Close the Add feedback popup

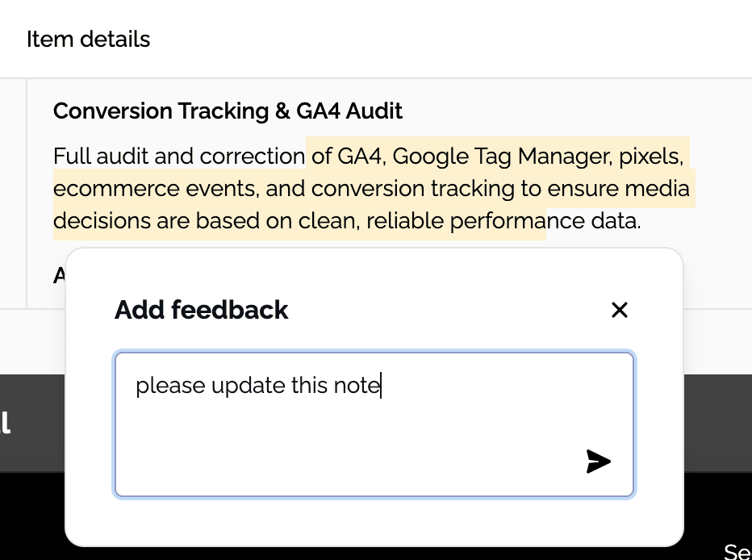[x=620, y=310]
